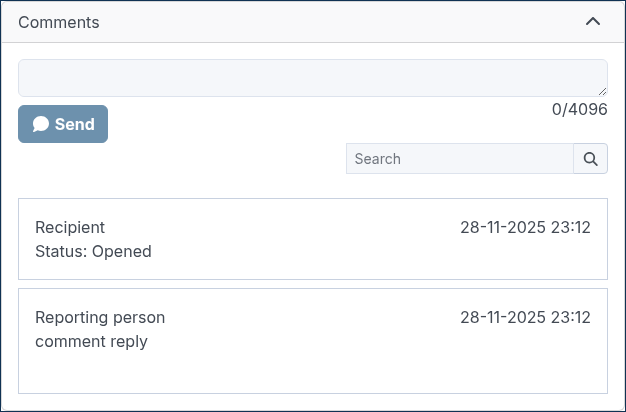This screenshot has width=626, height=412.
Task: Click the gap between the two comment cards
Action: [x=313, y=284]
